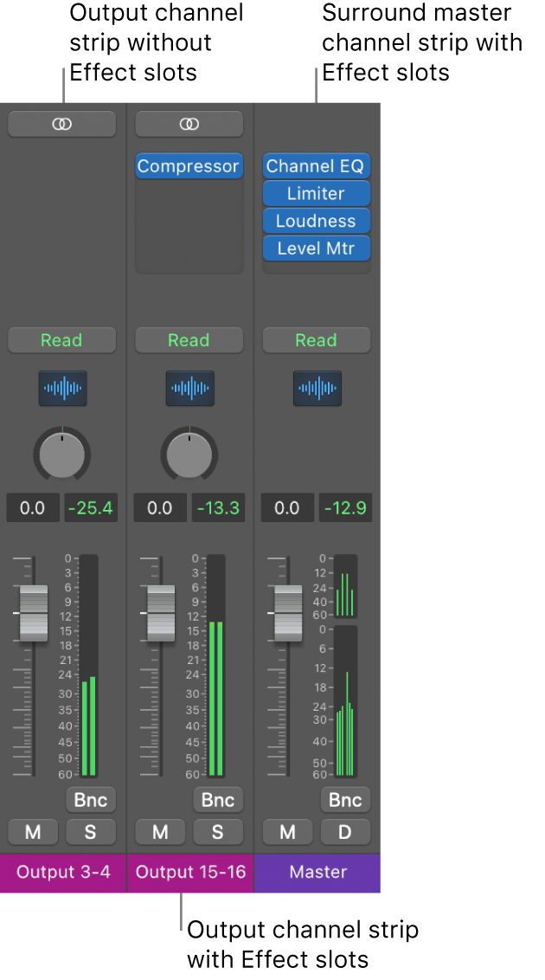This screenshot has width=545, height=980.
Task: Select the Output 3-4 channel name
Action: (63, 873)
